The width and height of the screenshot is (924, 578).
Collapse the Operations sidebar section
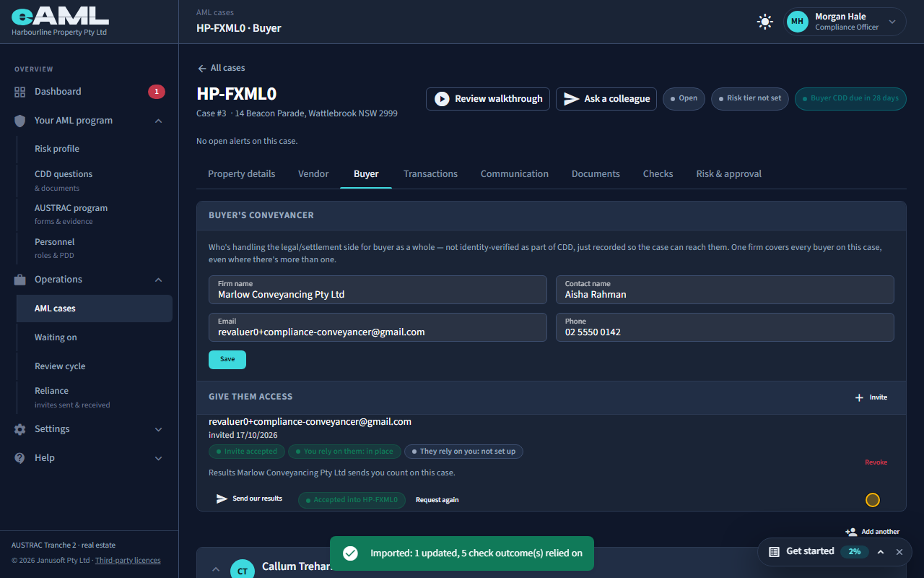pyautogui.click(x=159, y=280)
